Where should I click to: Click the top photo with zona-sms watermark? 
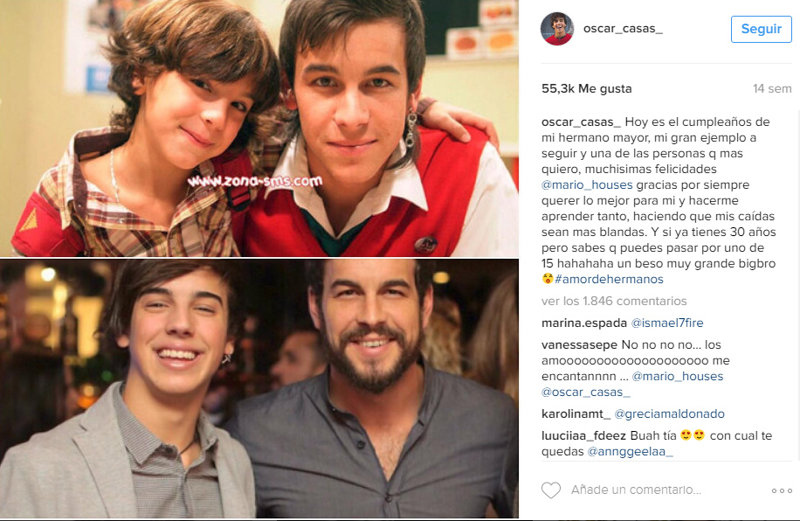pyautogui.click(x=259, y=128)
